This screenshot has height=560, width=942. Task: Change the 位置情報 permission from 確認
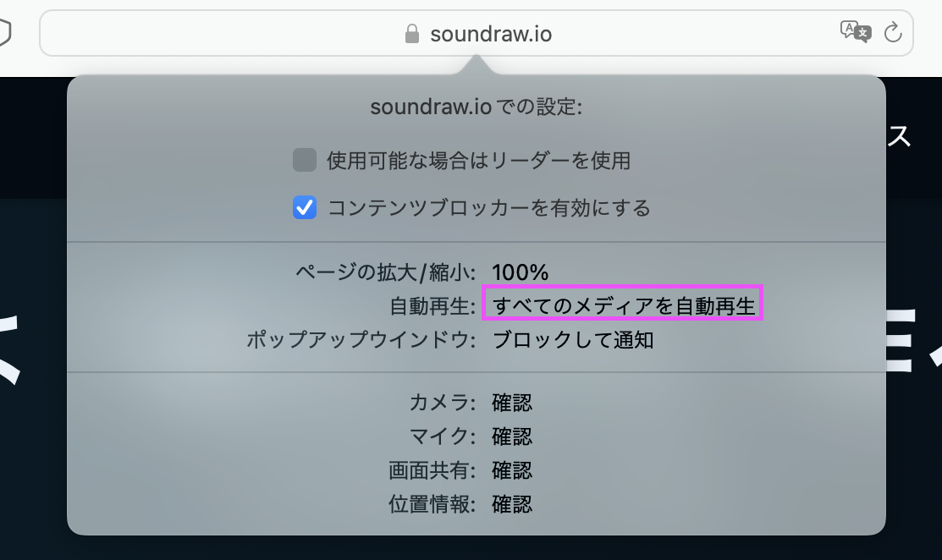click(512, 504)
